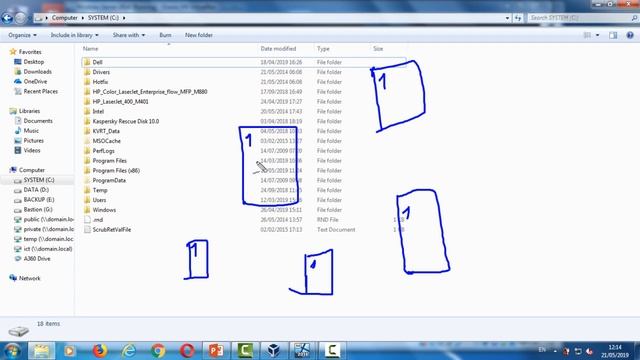Open Include in library dropdown

click(74, 35)
